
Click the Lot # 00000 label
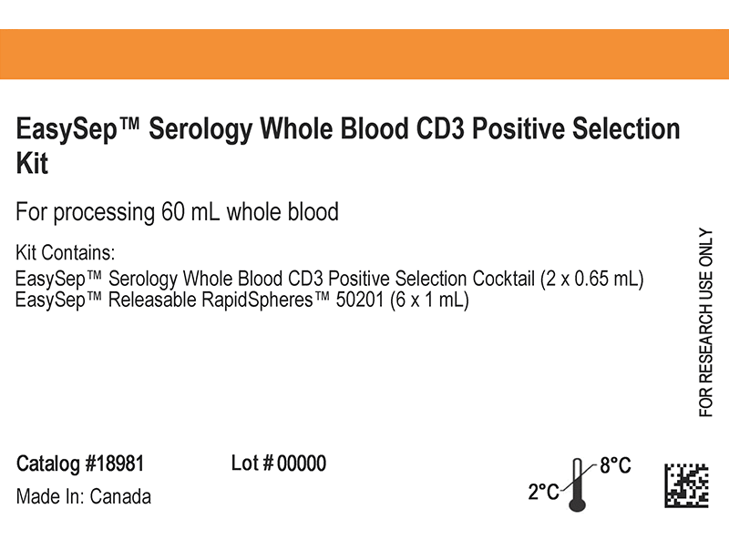coord(279,463)
